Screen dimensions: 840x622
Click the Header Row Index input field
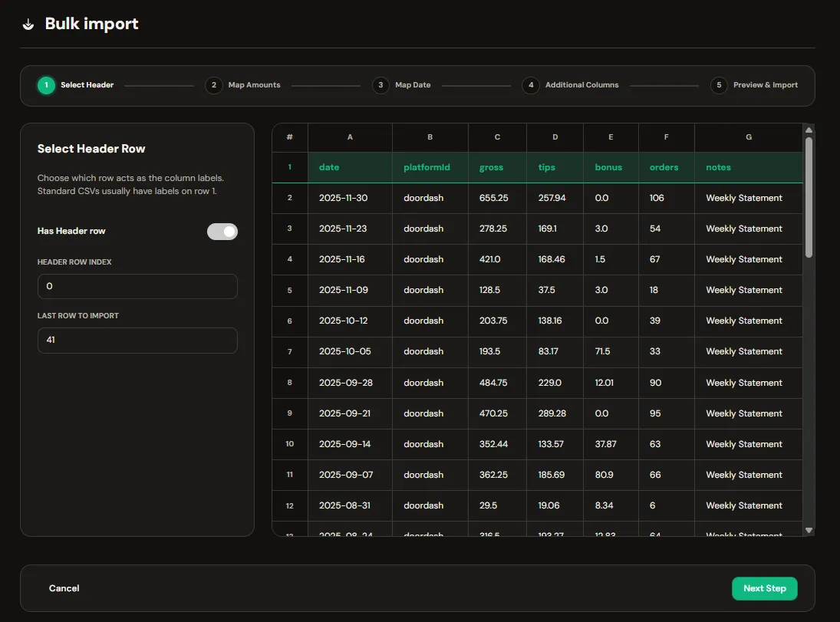pos(137,287)
